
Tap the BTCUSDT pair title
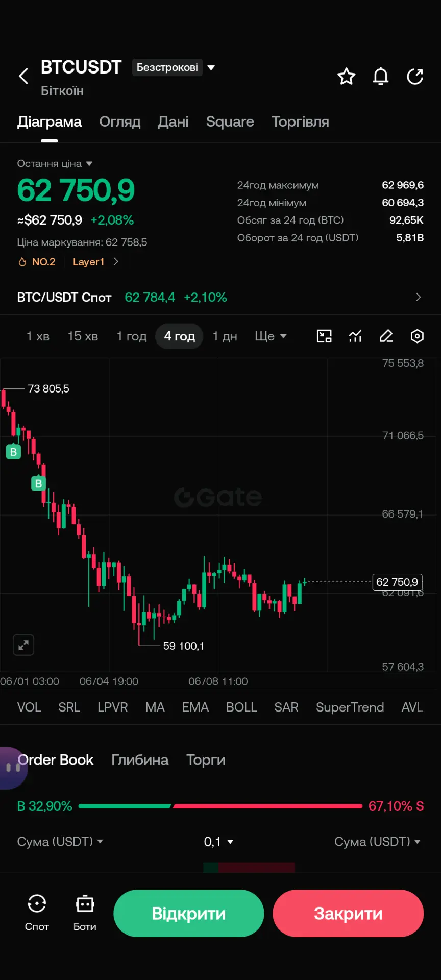click(x=81, y=67)
